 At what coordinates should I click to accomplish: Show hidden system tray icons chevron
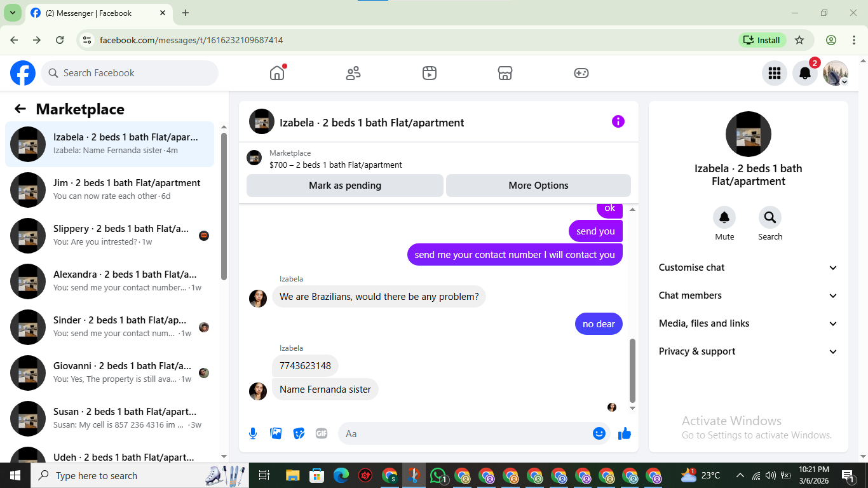(x=740, y=475)
